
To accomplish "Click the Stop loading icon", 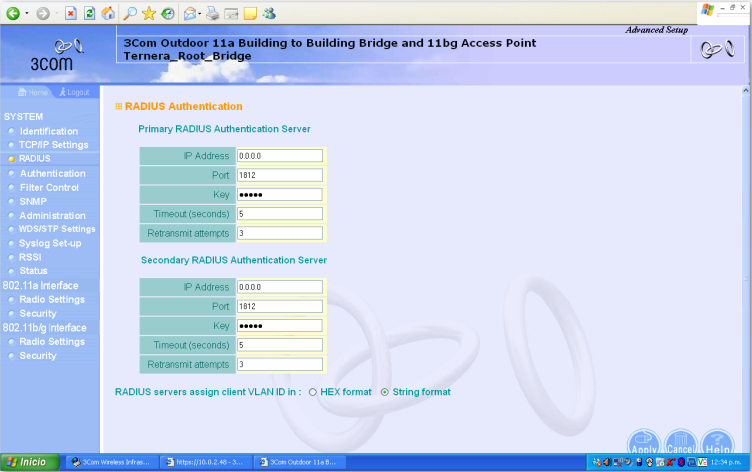I will pyautogui.click(x=71, y=13).
